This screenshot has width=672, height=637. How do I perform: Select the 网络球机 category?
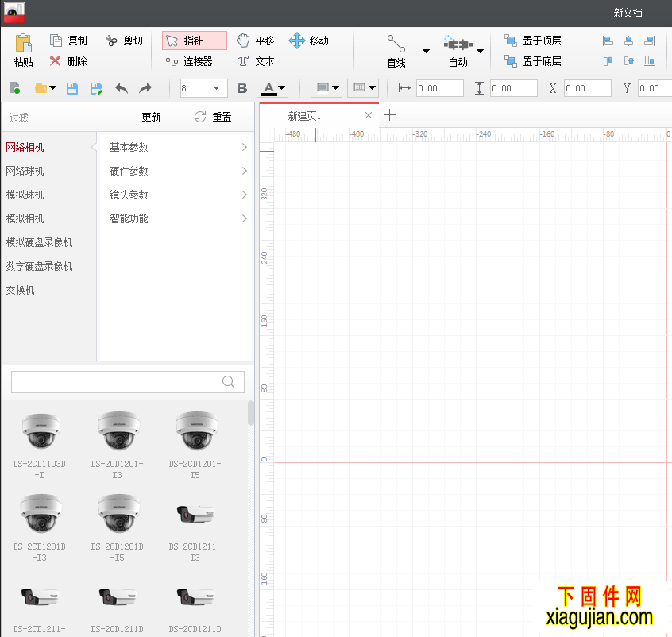(x=25, y=171)
